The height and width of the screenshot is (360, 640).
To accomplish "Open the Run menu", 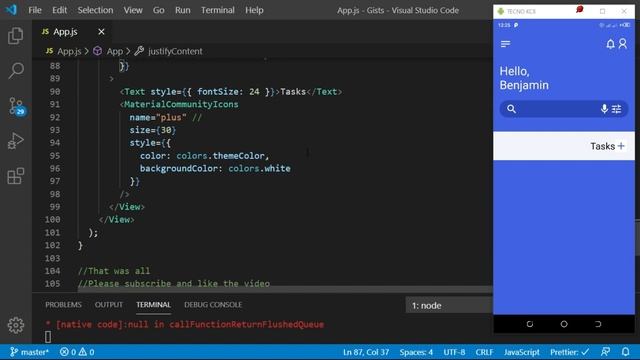I will (182, 10).
